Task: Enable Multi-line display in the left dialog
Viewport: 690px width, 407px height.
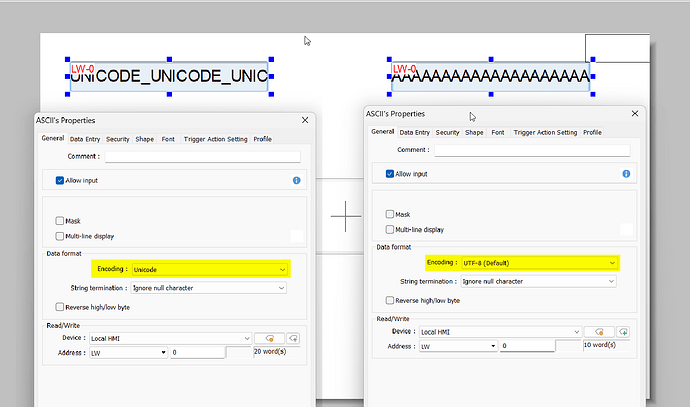Action: click(x=60, y=236)
